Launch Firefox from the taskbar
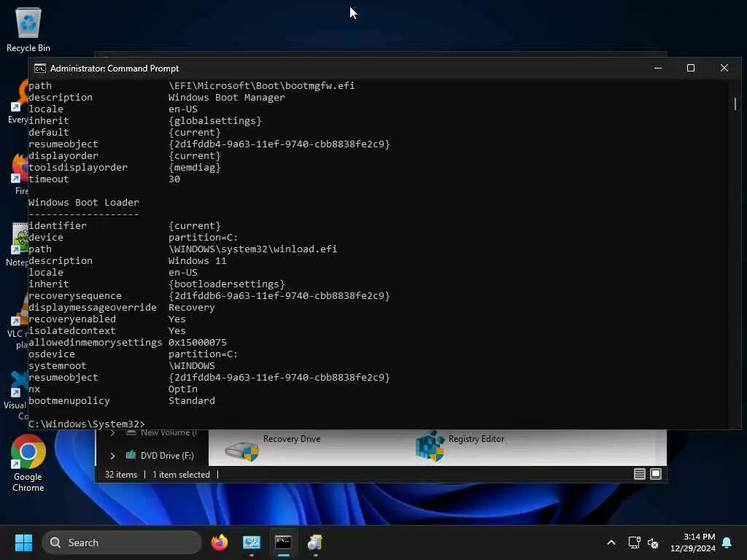Screen dimensions: 747x560 220,542
